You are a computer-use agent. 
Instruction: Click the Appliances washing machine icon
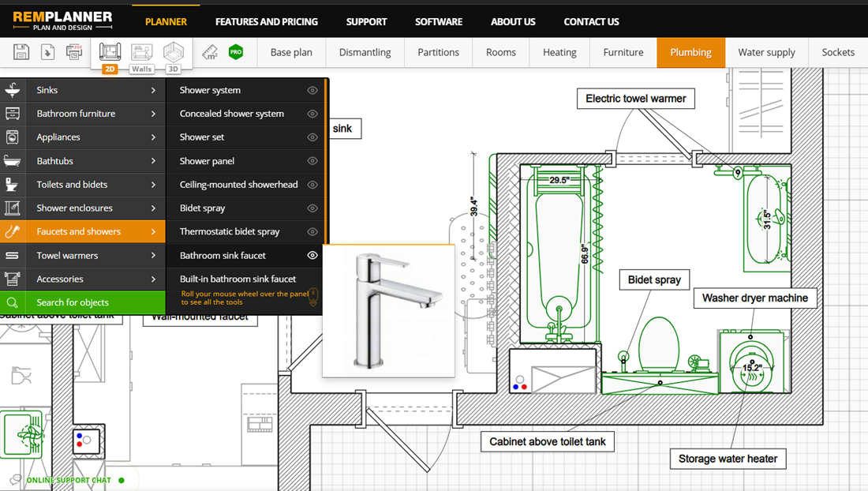[x=12, y=137]
